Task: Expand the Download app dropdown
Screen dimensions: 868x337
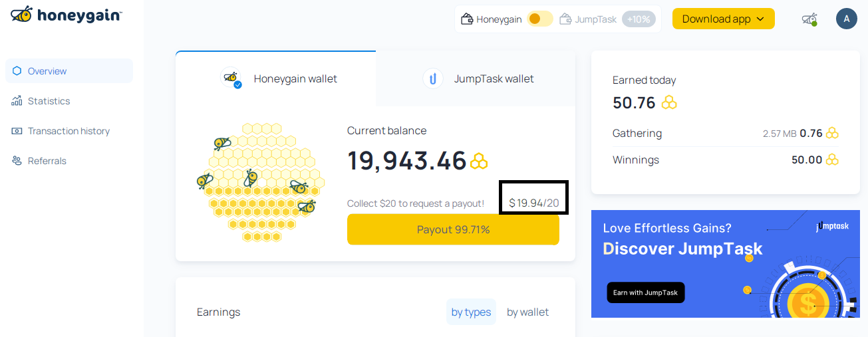Action: point(724,19)
